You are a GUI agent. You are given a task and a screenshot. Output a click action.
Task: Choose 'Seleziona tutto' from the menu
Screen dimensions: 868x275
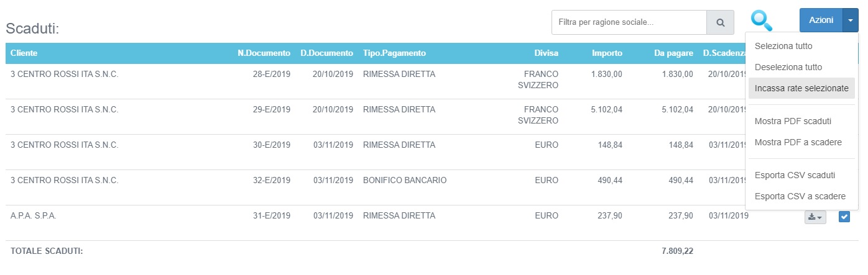[783, 46]
